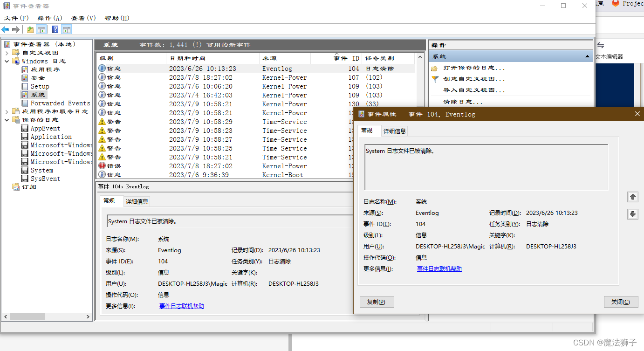Collapse the 系统 actions section arrow
Image resolution: width=644 pixels, height=351 pixels.
point(588,56)
